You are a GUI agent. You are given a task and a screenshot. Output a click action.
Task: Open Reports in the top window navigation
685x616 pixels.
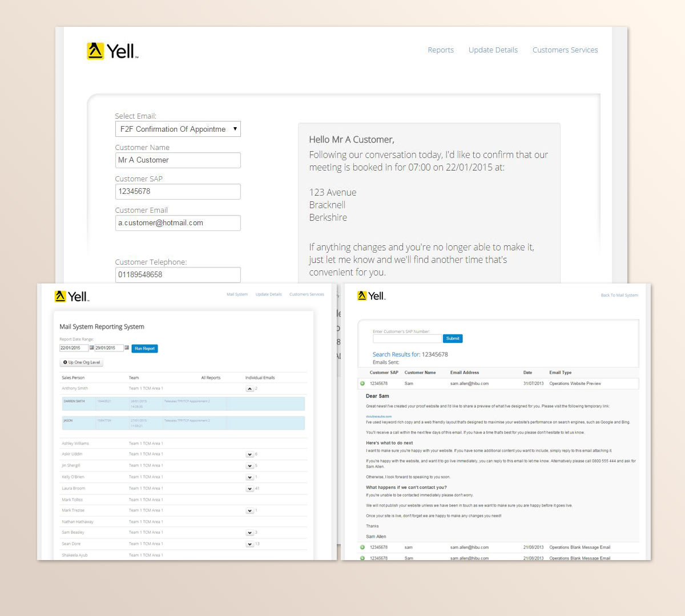click(x=441, y=50)
